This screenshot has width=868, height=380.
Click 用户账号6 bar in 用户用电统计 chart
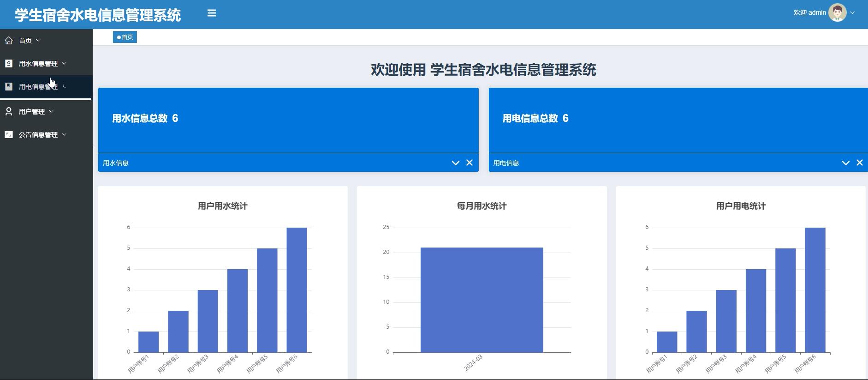(x=815, y=290)
